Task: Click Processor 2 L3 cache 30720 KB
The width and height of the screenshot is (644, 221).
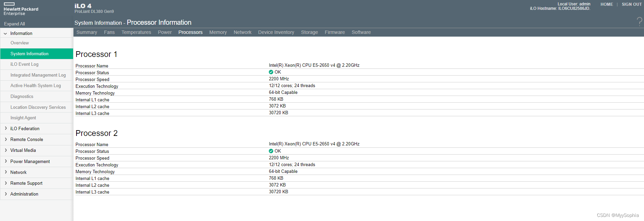Action: click(279, 192)
